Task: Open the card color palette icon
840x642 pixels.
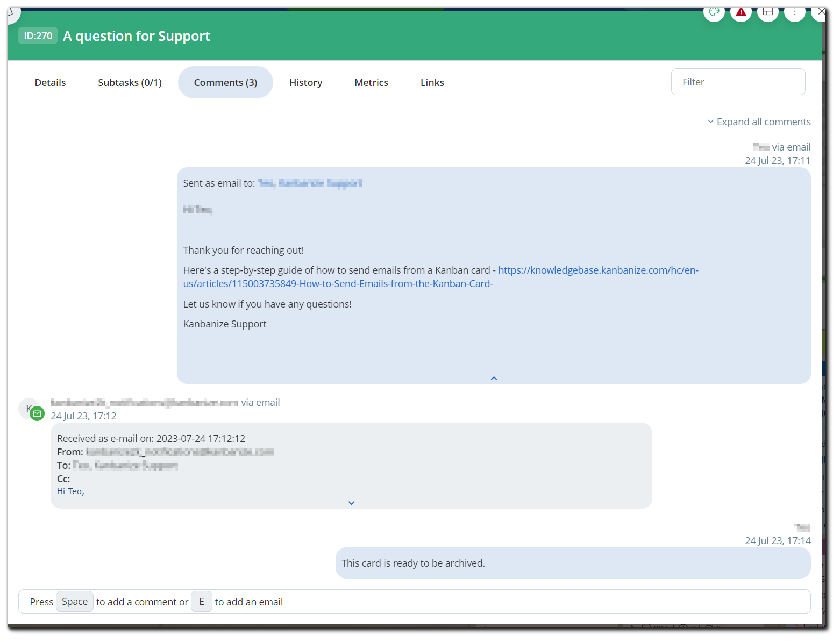Action: coord(714,12)
